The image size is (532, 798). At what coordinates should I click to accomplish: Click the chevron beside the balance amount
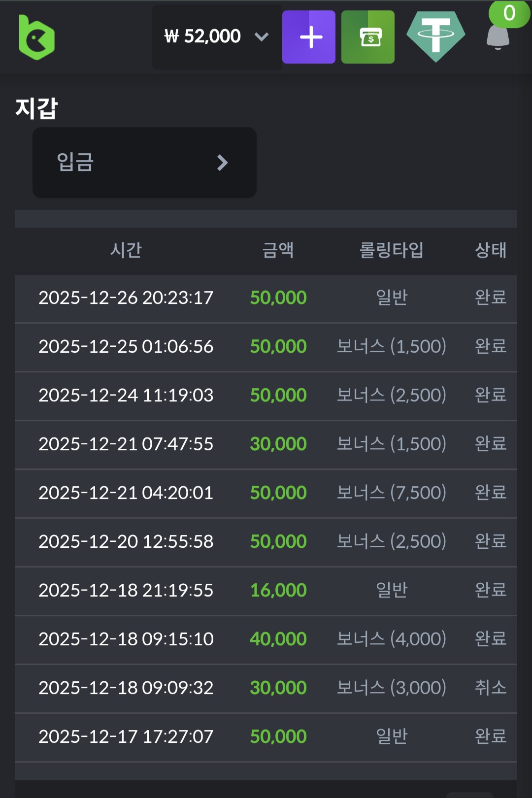pos(262,36)
